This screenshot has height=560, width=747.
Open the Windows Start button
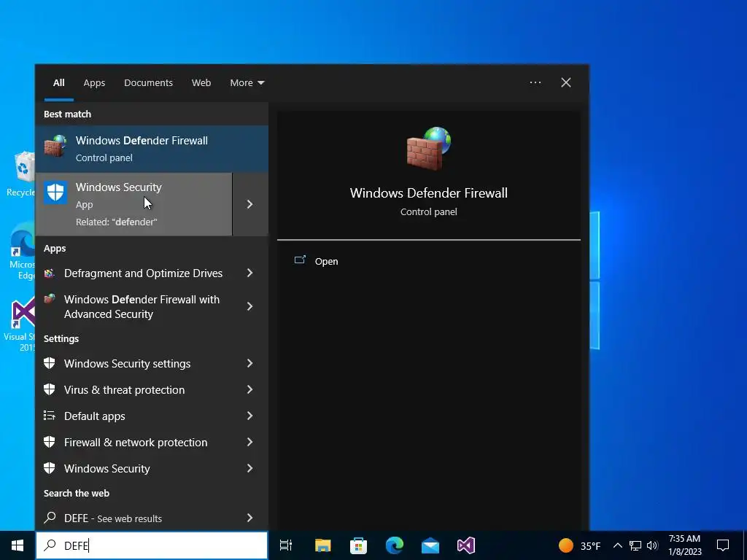(x=18, y=545)
